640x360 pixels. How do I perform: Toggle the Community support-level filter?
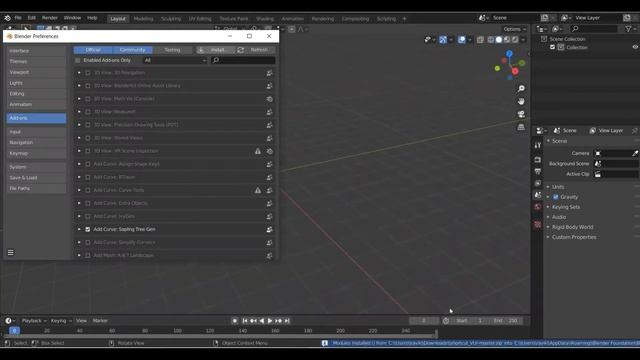click(x=133, y=50)
